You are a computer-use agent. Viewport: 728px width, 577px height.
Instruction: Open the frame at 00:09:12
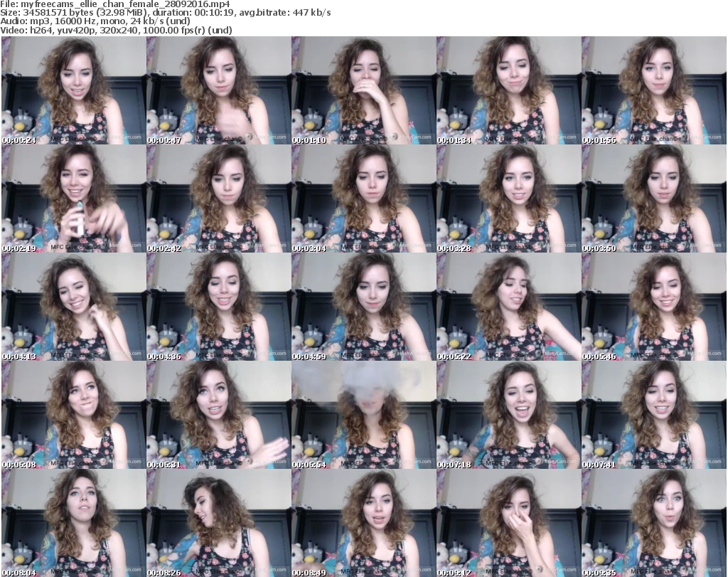tap(508, 523)
